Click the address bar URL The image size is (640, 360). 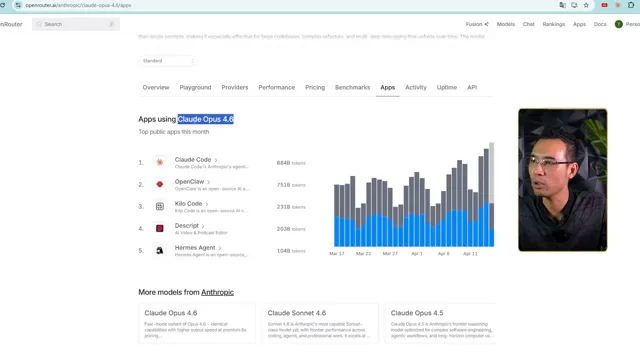pos(78,5)
